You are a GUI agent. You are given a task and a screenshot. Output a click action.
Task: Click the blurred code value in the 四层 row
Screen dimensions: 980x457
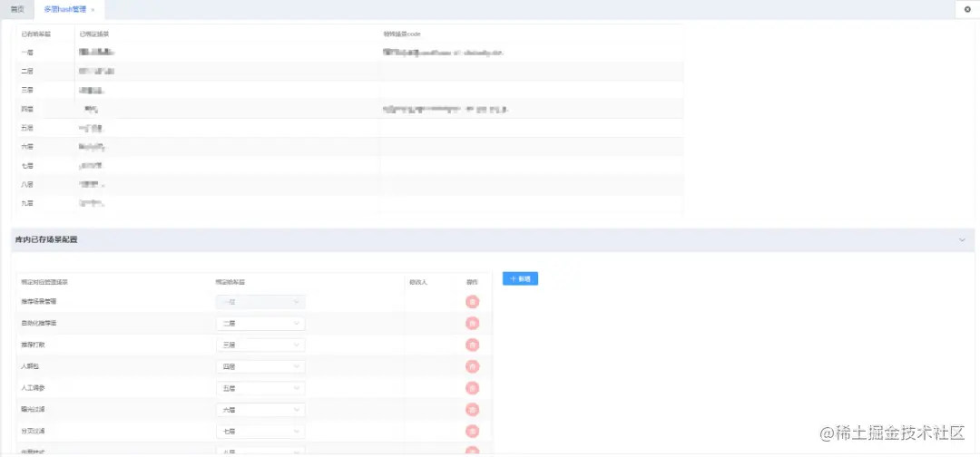click(x=445, y=109)
